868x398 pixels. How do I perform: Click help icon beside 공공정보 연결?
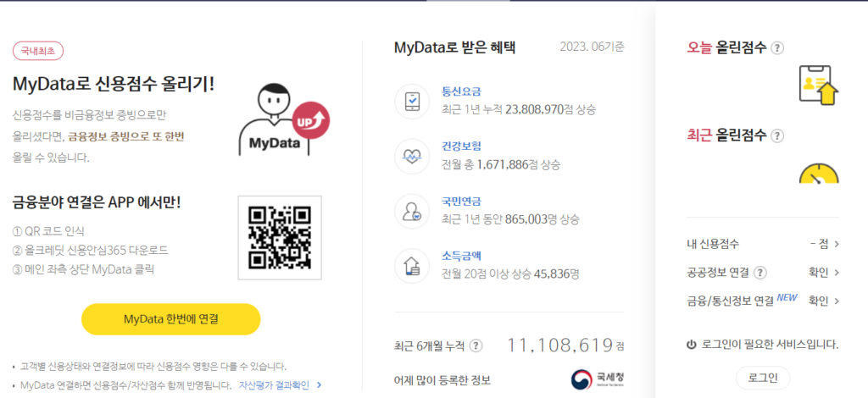click(760, 273)
